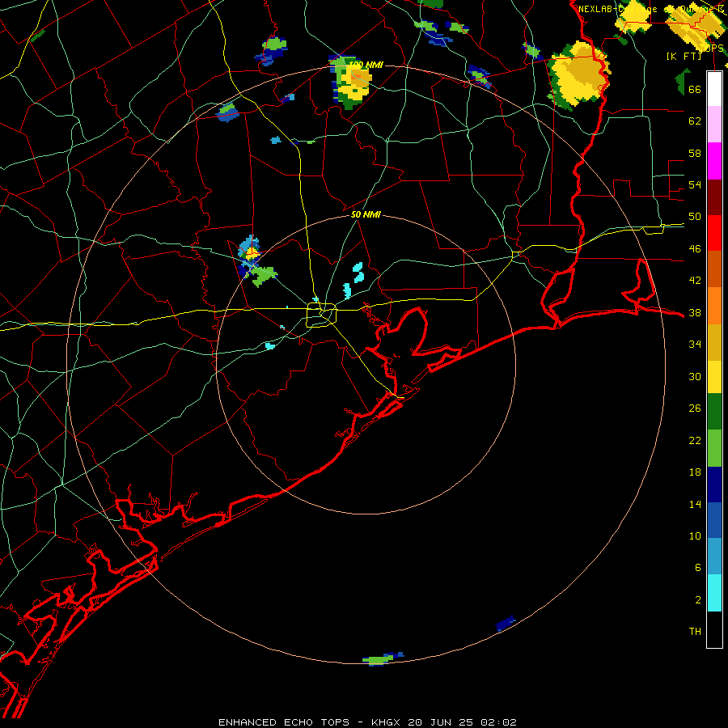Click the "42" legend value

695,281
